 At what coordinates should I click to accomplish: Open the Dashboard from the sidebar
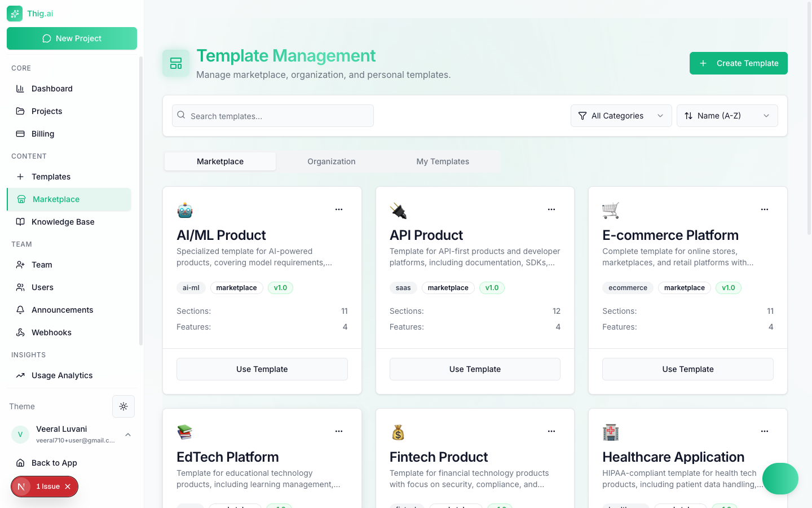click(51, 89)
